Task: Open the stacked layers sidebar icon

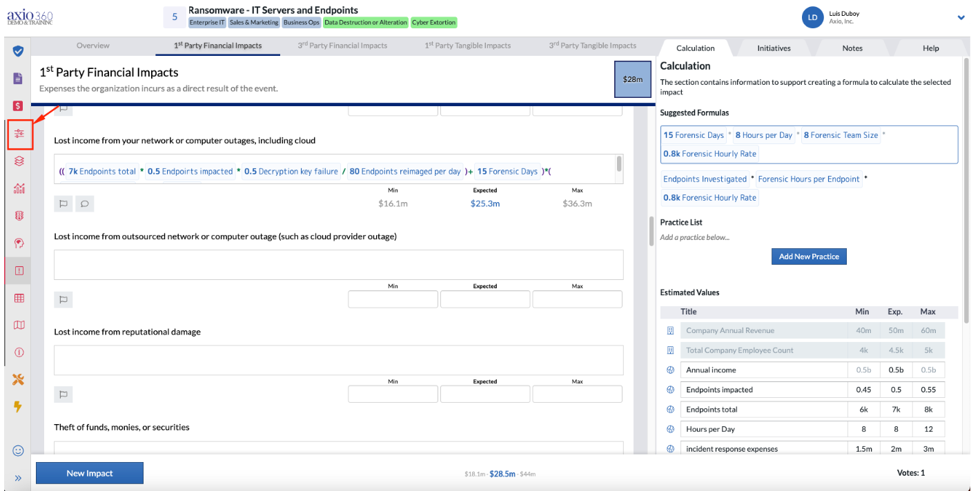Action: pos(19,161)
